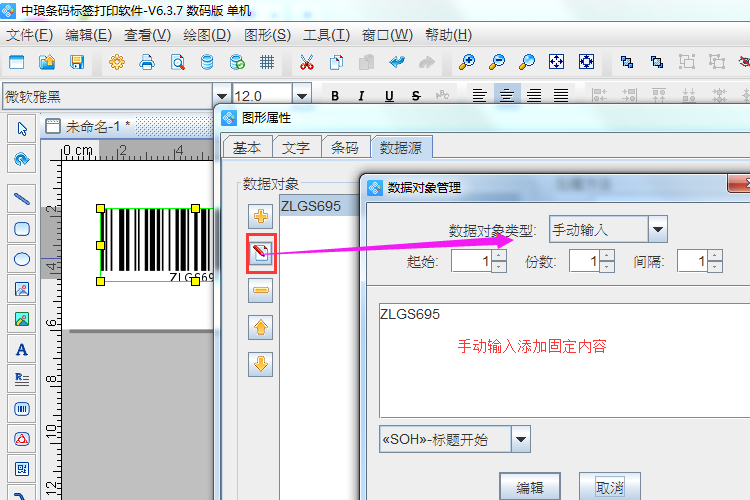The image size is (750, 500).
Task: Select the ellipse drawing tool
Action: (21, 259)
